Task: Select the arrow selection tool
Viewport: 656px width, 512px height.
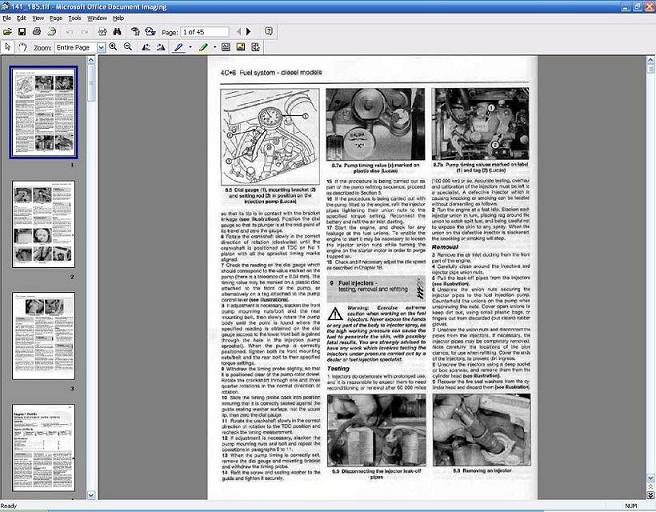Action: coord(8,47)
